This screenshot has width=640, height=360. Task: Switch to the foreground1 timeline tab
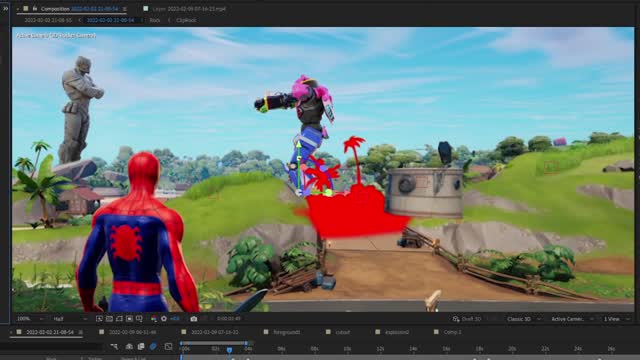coord(287,332)
